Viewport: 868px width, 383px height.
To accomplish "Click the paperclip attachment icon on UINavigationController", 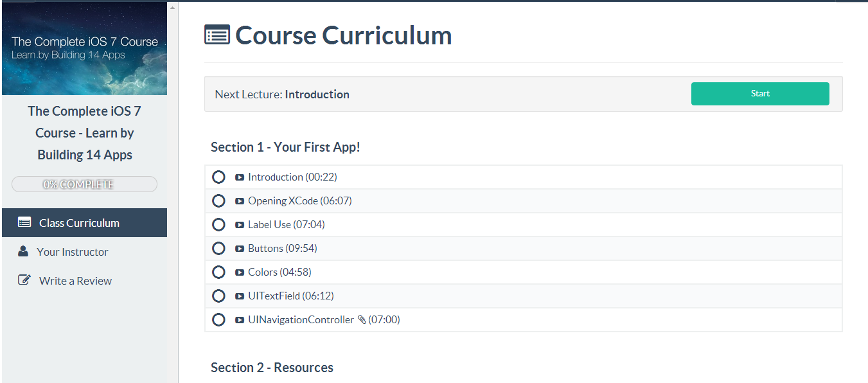I will 362,320.
